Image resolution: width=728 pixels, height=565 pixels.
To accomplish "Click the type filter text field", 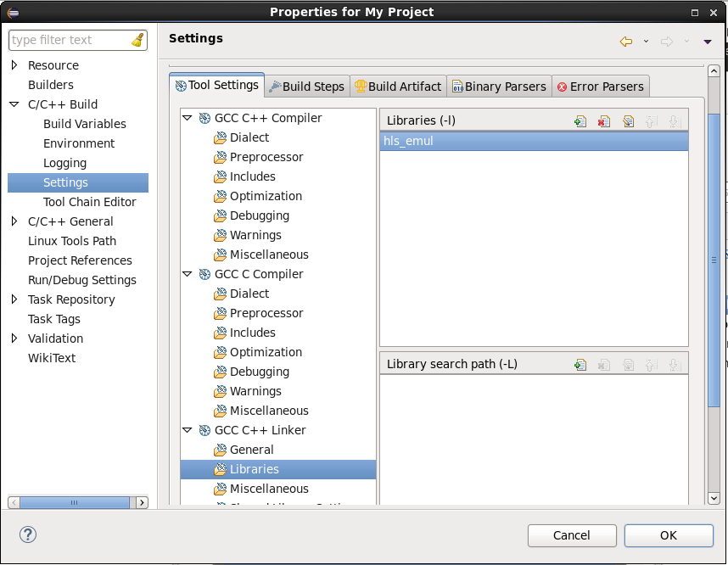I will [70, 40].
